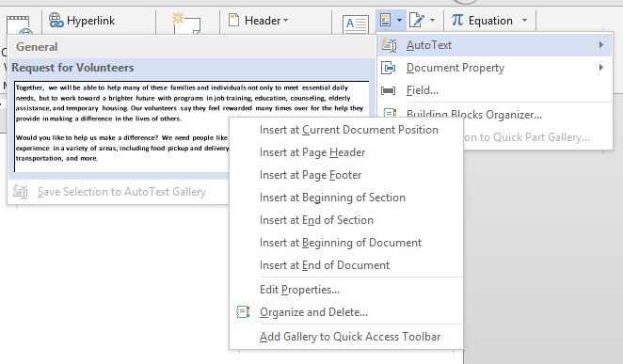Open Building Blocks Organizer...
The height and width of the screenshot is (364, 623).
point(494,115)
